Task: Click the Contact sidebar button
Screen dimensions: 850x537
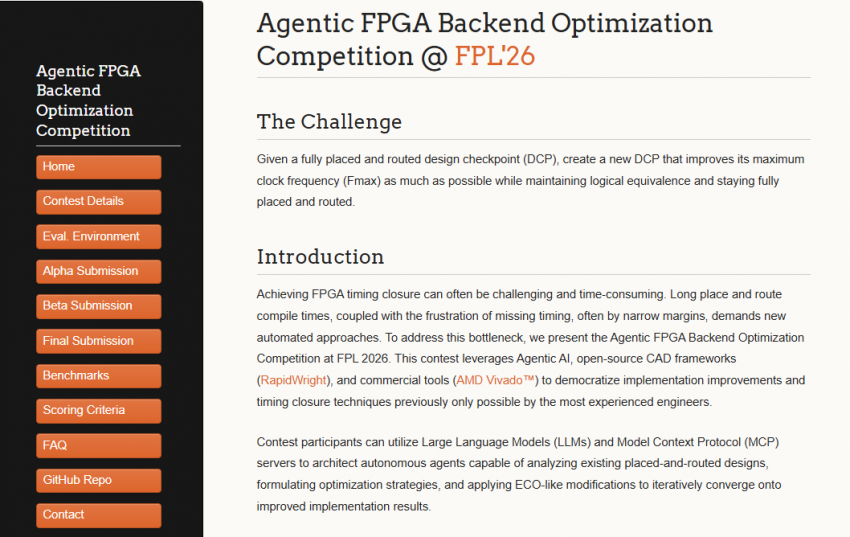Action: click(x=98, y=515)
